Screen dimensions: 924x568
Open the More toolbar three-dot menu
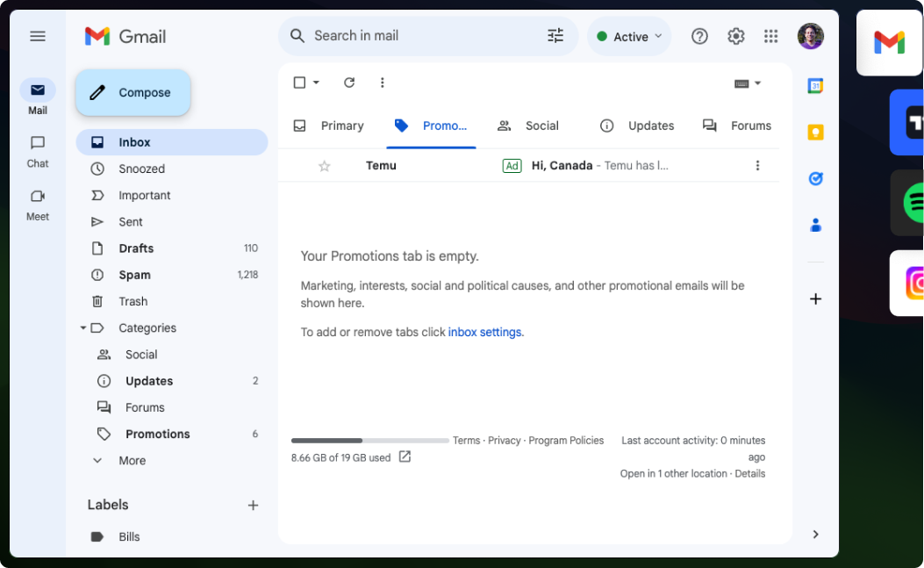[383, 83]
